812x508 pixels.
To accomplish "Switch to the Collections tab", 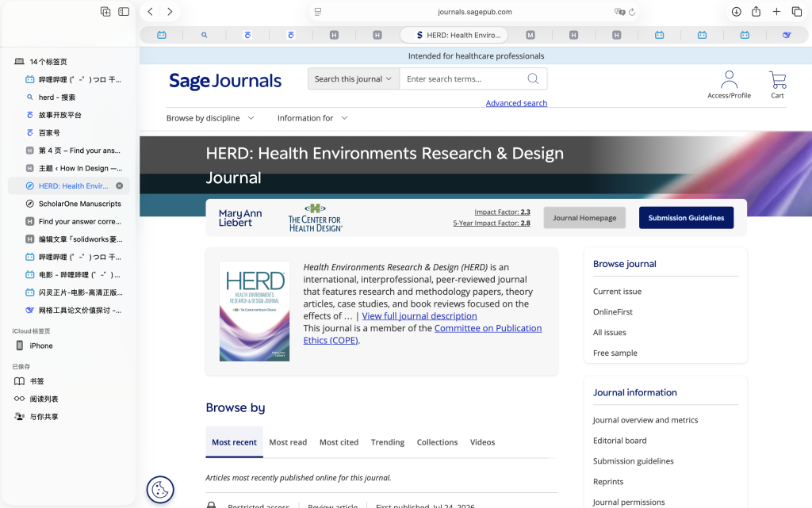I will pos(437,442).
